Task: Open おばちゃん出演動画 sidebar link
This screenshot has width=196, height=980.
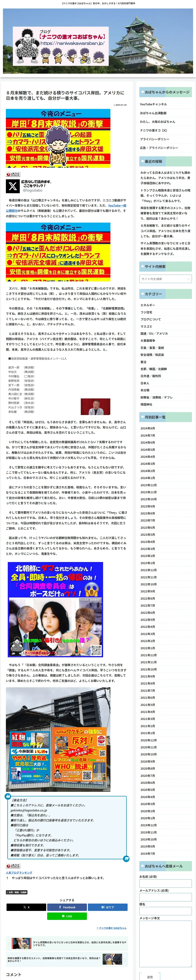Action: click(x=153, y=113)
